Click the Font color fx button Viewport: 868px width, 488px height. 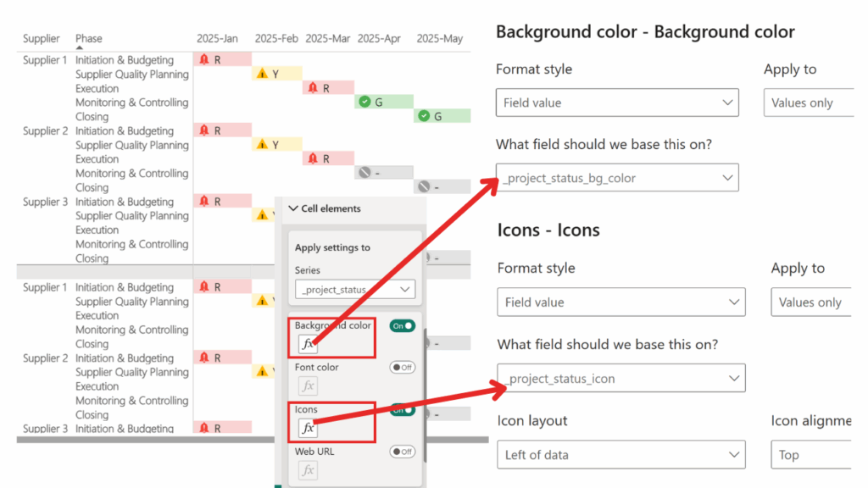pyautogui.click(x=309, y=385)
